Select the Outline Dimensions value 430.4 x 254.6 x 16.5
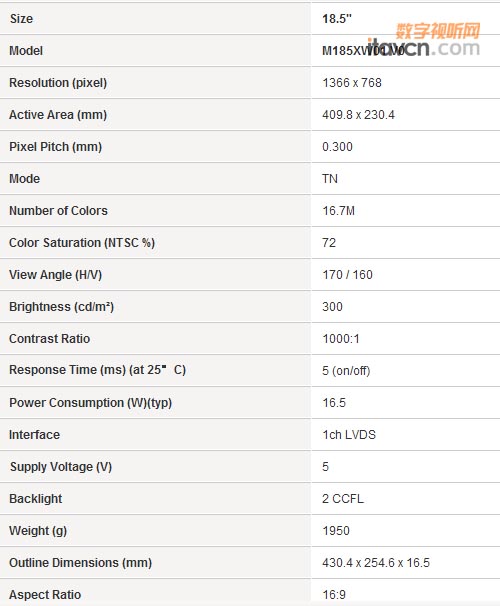The image size is (500, 606). 376,563
